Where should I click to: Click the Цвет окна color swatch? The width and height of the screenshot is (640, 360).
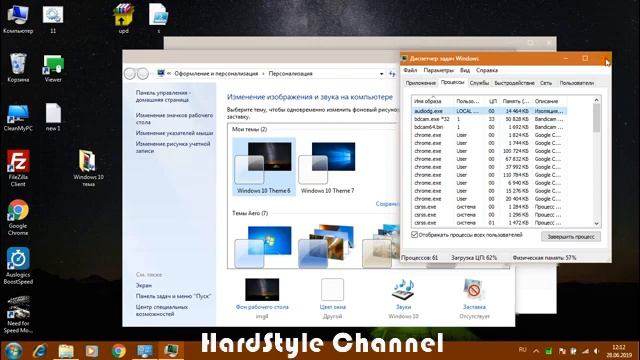click(332, 289)
